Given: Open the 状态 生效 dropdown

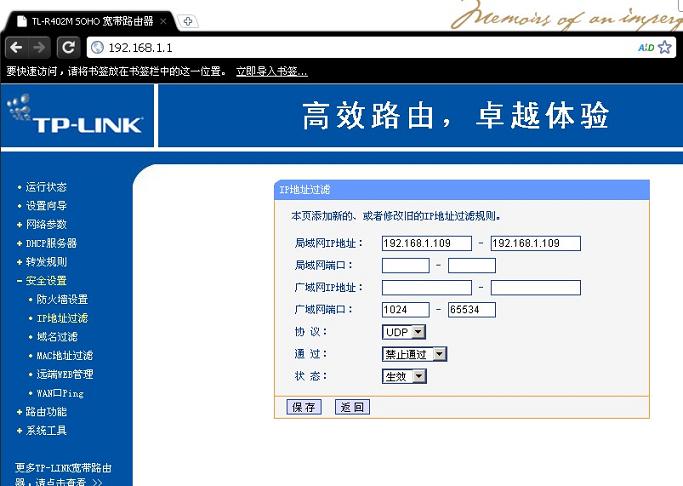Looking at the screenshot, I should (404, 376).
